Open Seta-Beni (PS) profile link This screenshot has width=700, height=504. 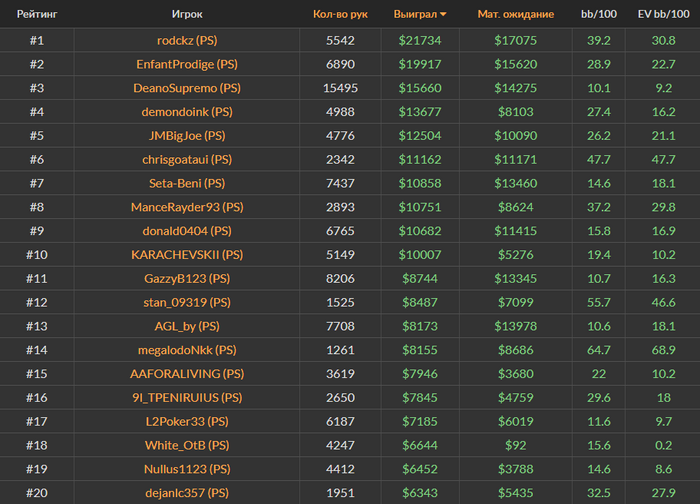[187, 184]
